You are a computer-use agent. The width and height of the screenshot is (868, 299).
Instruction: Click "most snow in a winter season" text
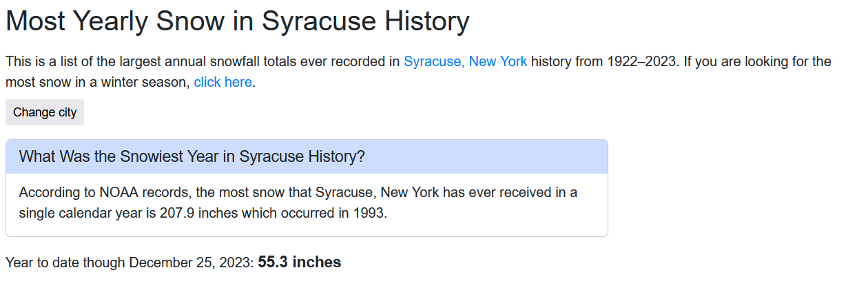pos(96,82)
